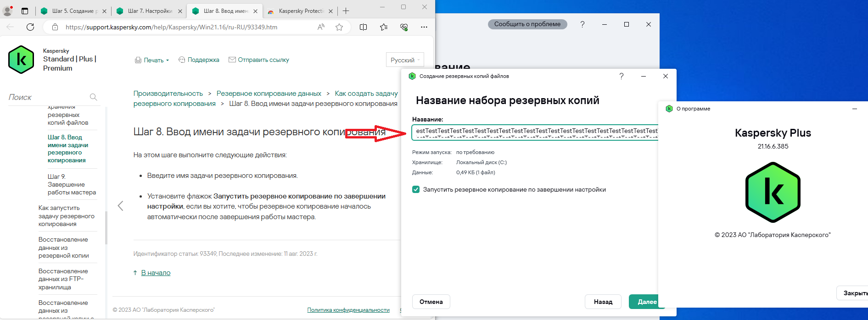
Task: Click the green 'Далее' button
Action: [x=647, y=302]
